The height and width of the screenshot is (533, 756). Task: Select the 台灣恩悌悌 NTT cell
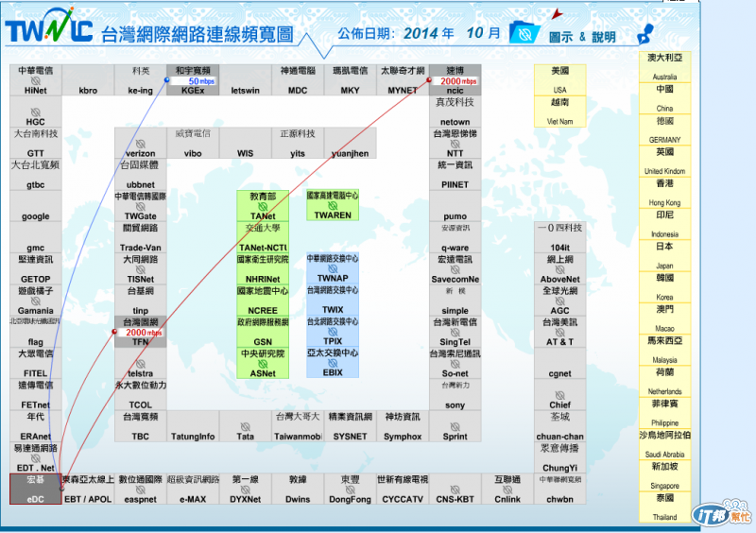(455, 143)
